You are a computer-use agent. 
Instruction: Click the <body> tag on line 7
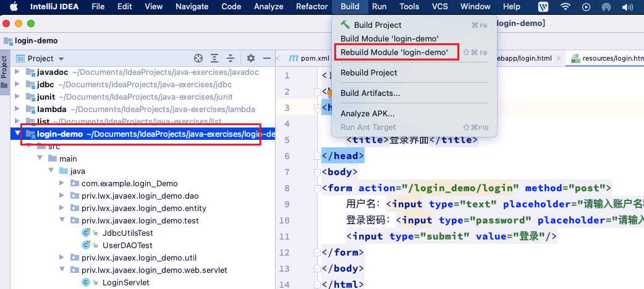340,172
